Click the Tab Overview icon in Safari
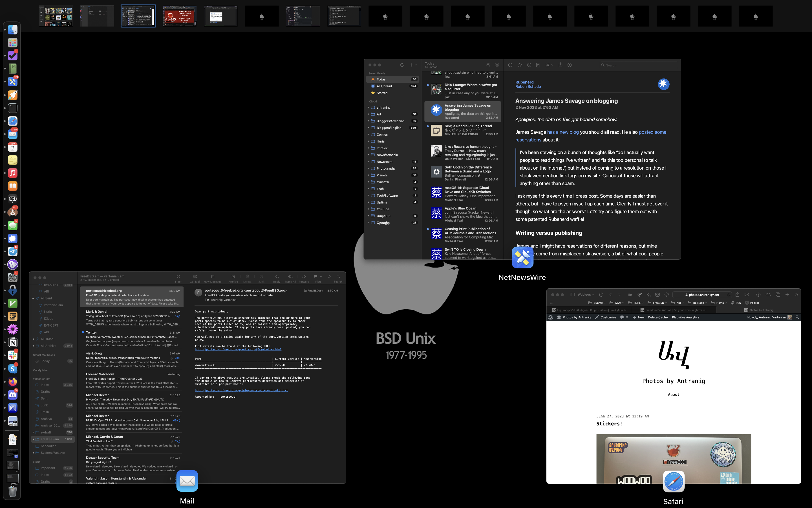Image resolution: width=812 pixels, height=508 pixels. pyautogui.click(x=778, y=295)
